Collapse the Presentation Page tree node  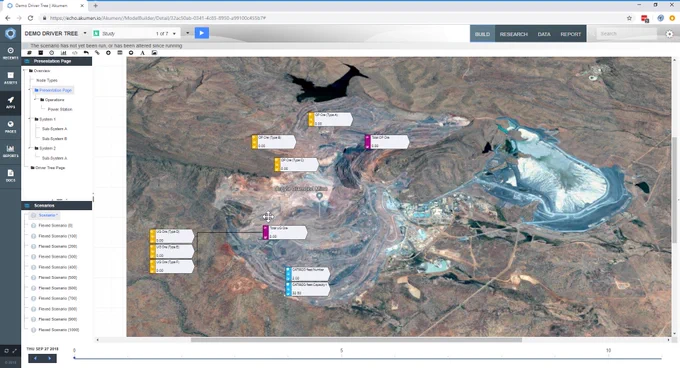click(x=30, y=90)
